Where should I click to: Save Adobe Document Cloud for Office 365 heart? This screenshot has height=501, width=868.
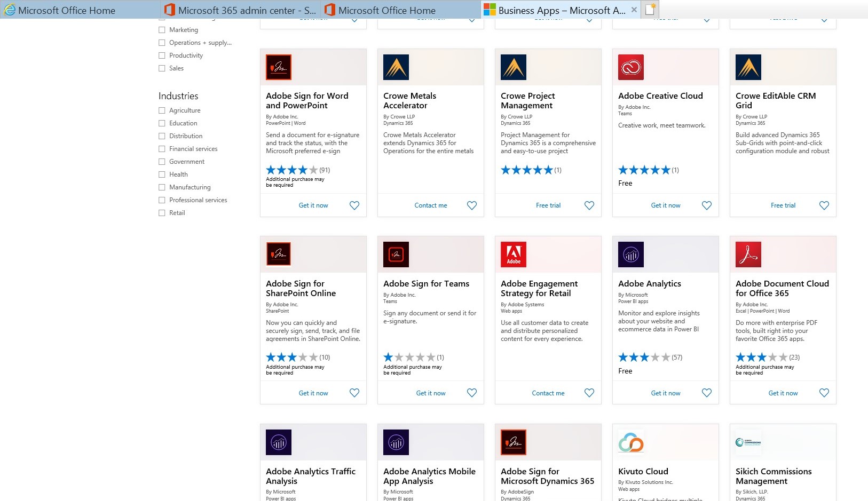[x=824, y=393]
